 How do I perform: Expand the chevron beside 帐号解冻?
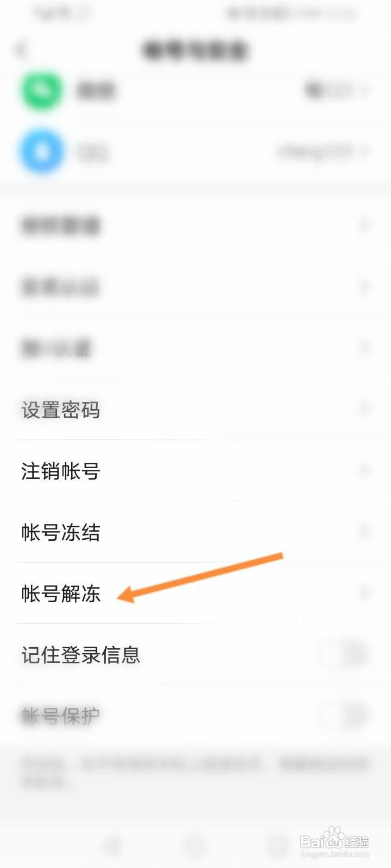[x=365, y=593]
